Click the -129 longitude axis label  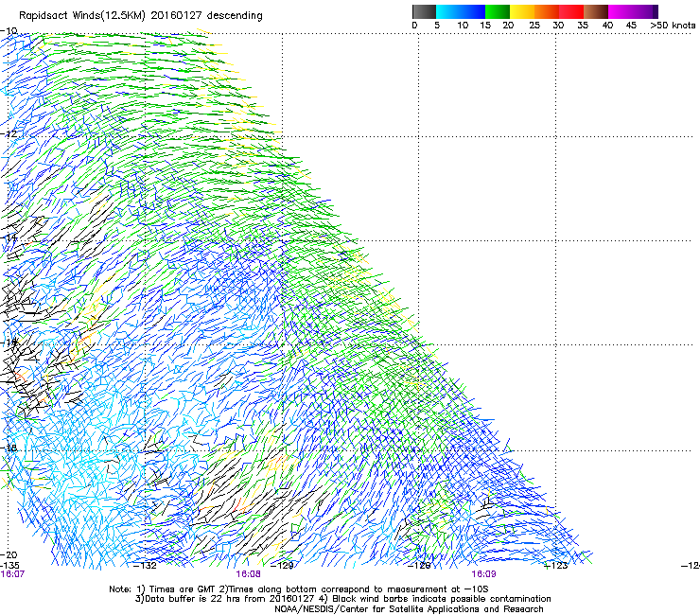[x=282, y=566]
